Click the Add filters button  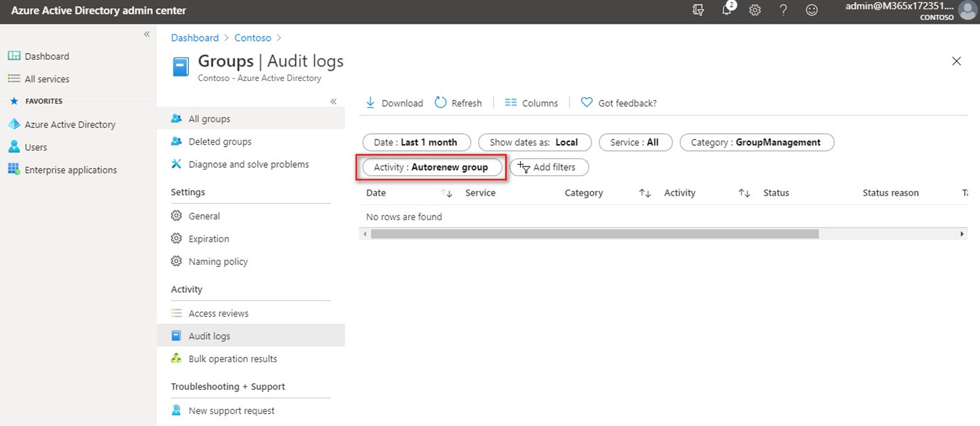pyautogui.click(x=549, y=167)
